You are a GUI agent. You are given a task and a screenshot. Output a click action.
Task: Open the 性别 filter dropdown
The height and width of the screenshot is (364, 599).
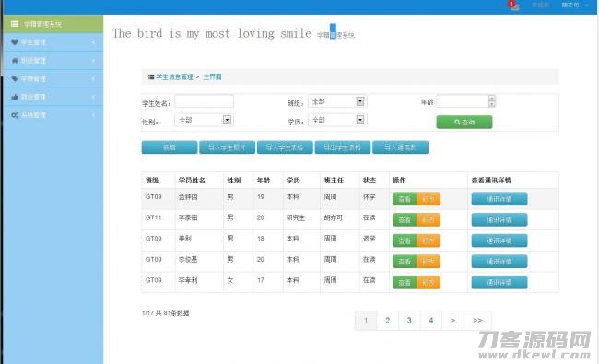pos(204,121)
